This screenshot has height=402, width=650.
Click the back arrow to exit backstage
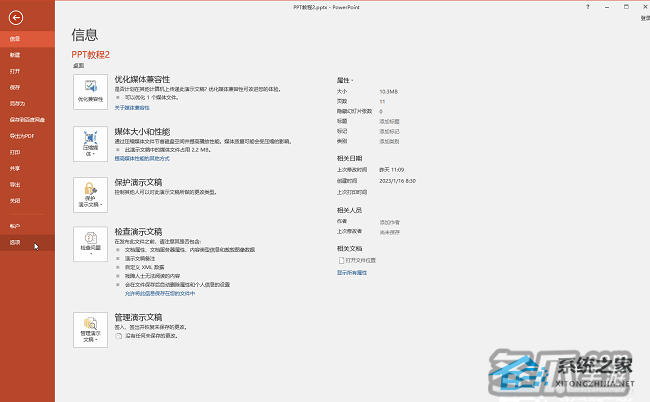click(14, 18)
